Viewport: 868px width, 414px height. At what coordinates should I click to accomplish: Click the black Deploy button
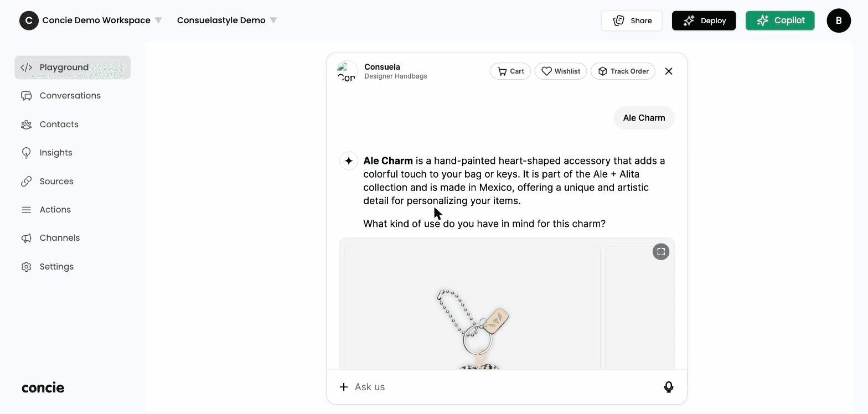click(x=704, y=20)
